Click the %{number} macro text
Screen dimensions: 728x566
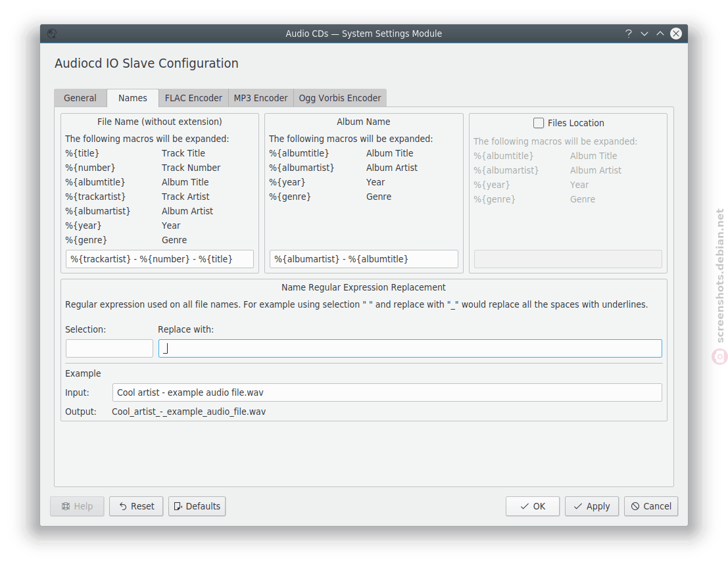click(x=90, y=168)
